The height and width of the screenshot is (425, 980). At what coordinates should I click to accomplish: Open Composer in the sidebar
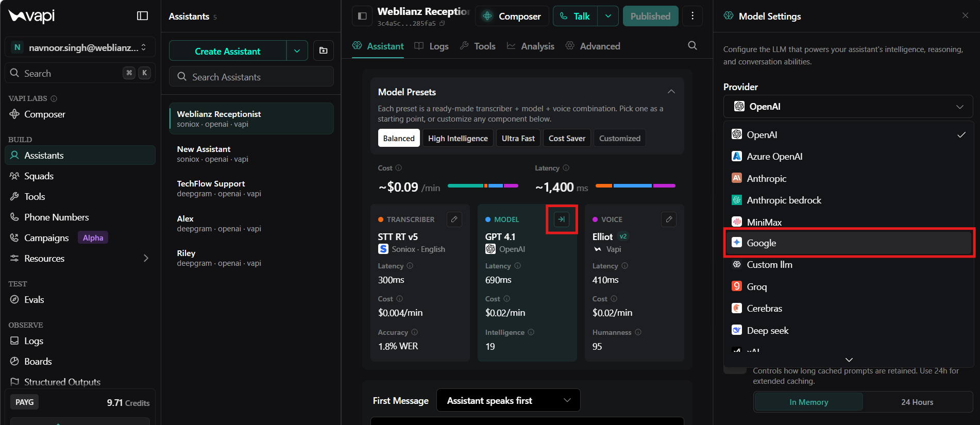[80, 114]
